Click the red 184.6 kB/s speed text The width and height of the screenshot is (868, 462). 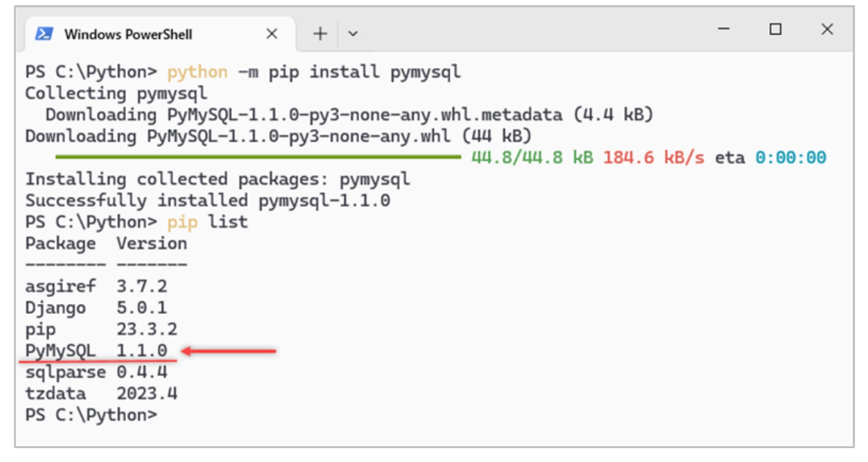(653, 158)
